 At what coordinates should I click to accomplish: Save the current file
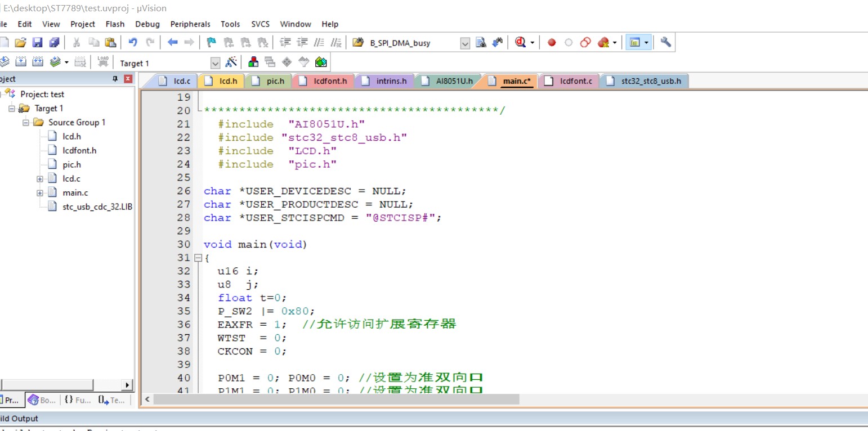click(37, 42)
